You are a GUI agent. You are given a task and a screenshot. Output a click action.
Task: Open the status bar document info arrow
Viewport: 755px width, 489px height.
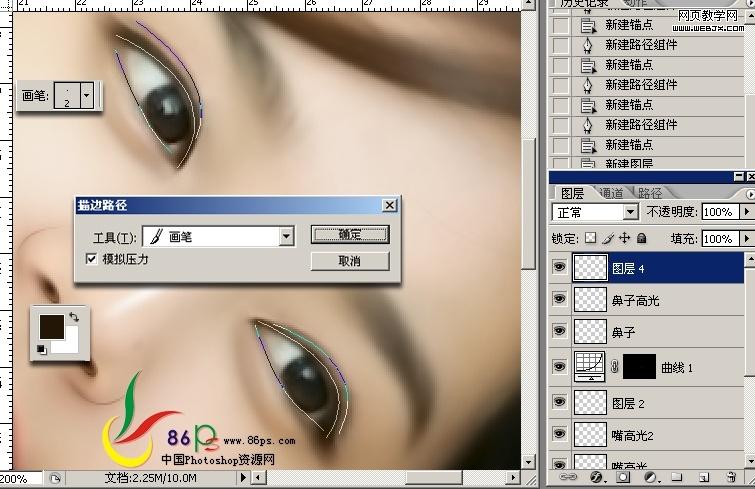(243, 477)
